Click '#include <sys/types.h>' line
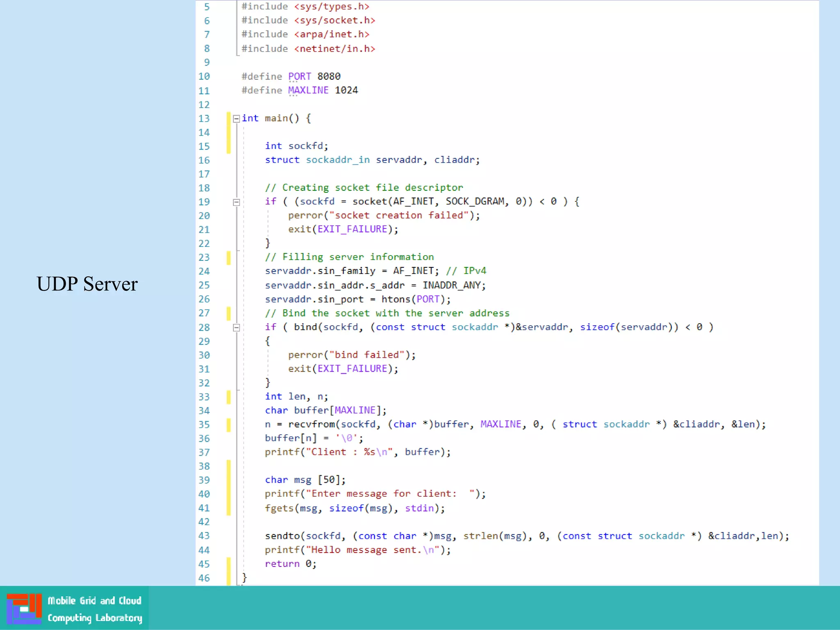 [x=305, y=7]
